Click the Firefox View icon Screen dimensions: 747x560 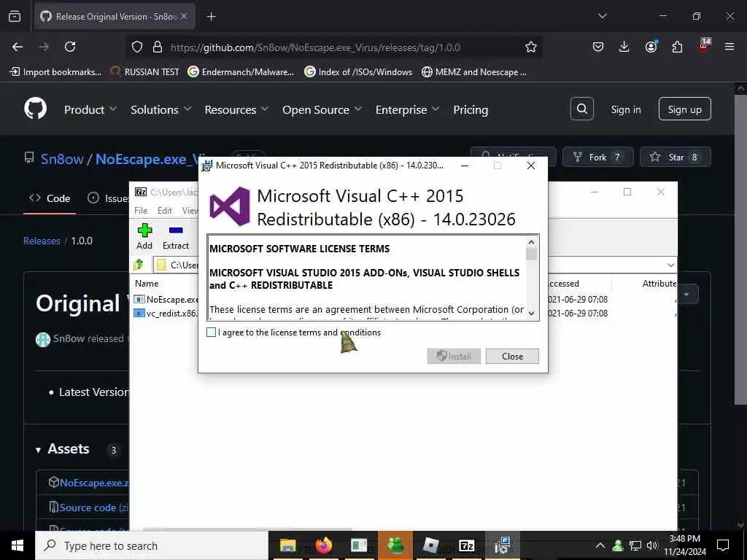15,16
